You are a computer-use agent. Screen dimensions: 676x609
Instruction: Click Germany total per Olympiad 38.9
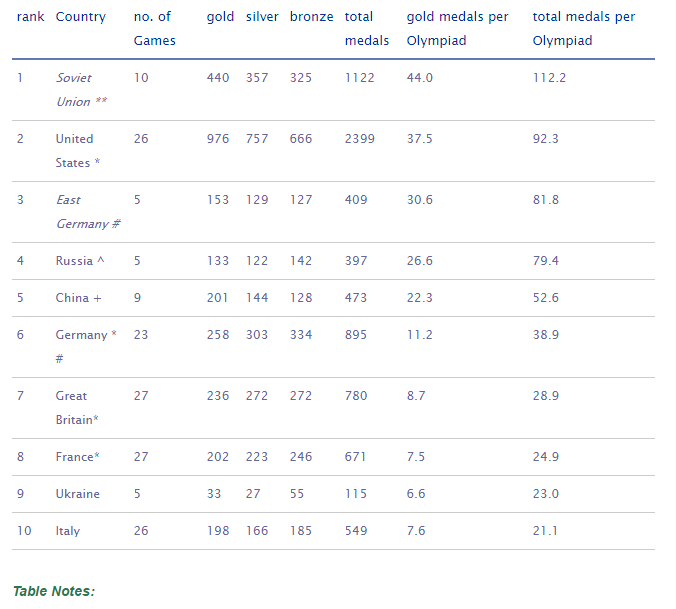(x=545, y=335)
